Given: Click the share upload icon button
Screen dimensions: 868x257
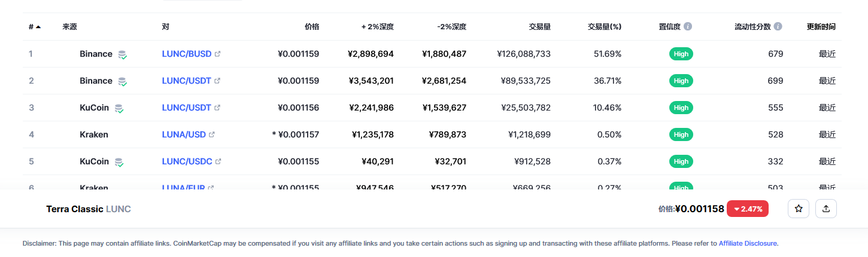Looking at the screenshot, I should pos(826,209).
